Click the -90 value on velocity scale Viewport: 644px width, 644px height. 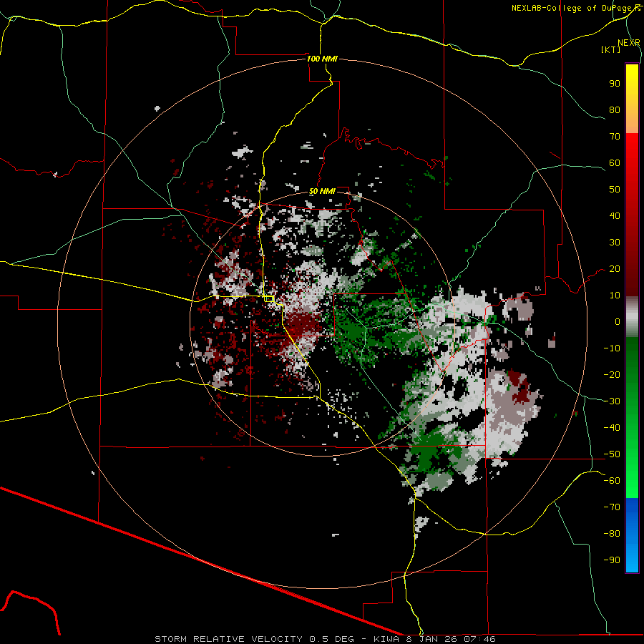coord(612,560)
